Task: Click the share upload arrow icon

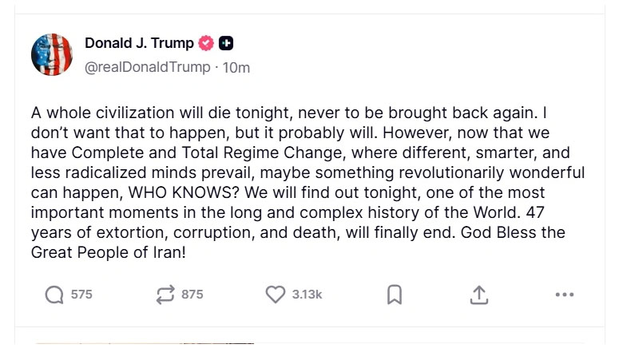Action: [x=478, y=295]
